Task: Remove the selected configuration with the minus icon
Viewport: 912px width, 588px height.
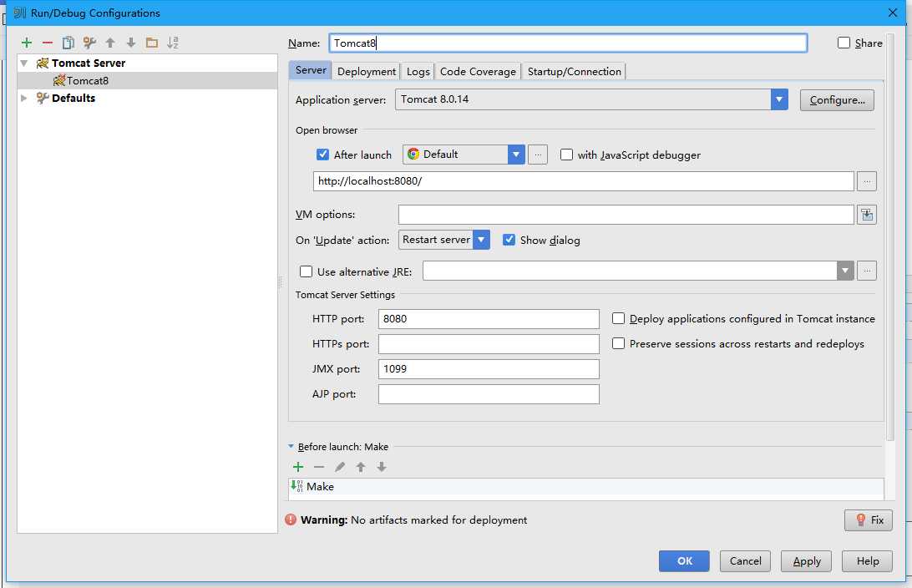Action: click(48, 43)
